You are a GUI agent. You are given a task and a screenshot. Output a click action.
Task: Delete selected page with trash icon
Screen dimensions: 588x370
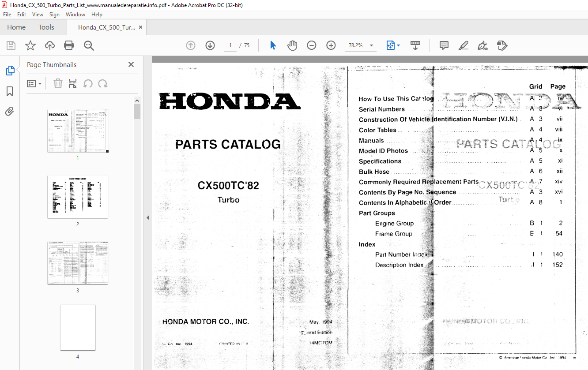click(58, 83)
